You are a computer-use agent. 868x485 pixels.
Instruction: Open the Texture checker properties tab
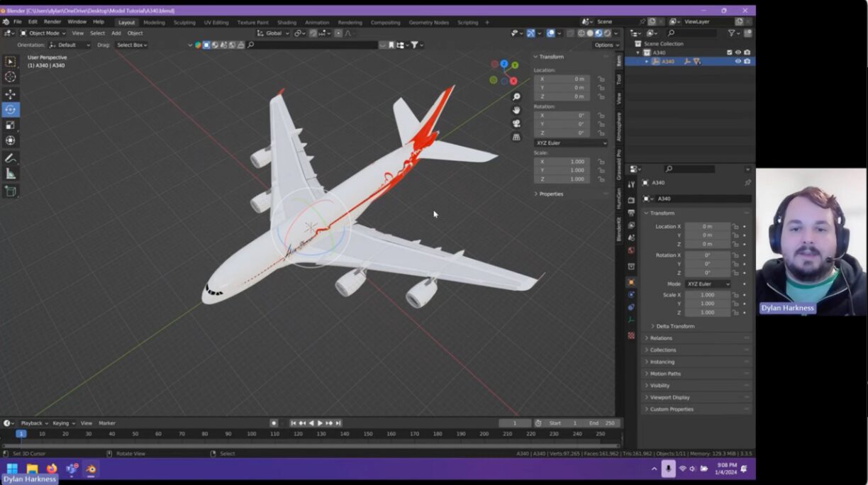coord(631,335)
